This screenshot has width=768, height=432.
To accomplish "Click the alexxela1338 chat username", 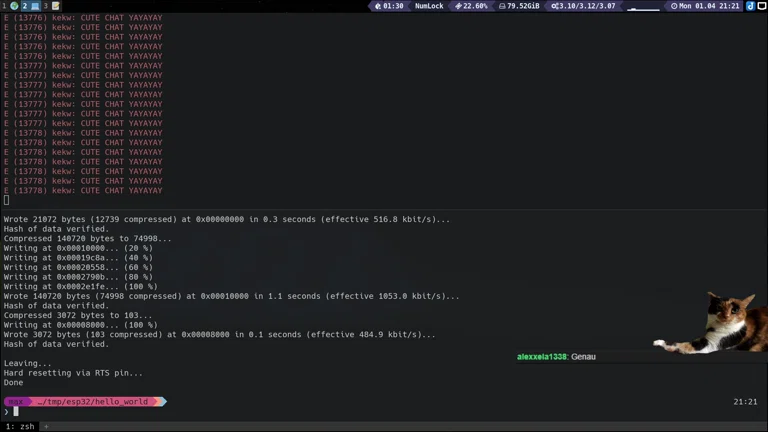I will (542, 357).
